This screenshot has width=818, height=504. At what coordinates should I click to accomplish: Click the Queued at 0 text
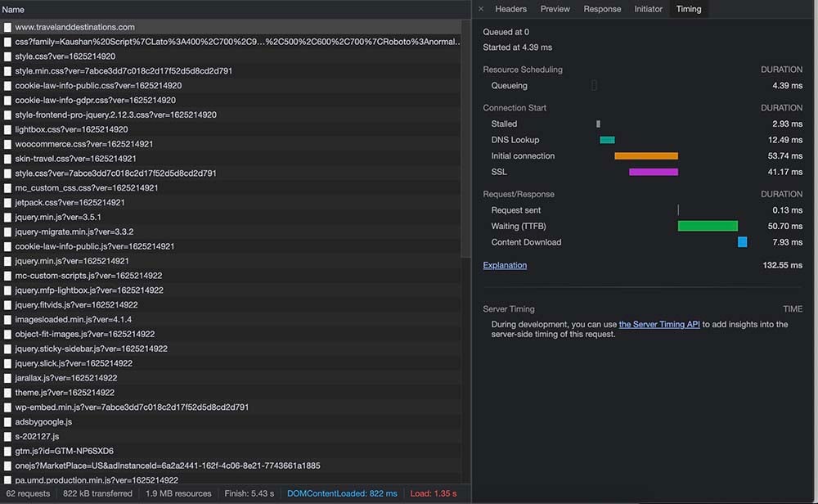(506, 32)
